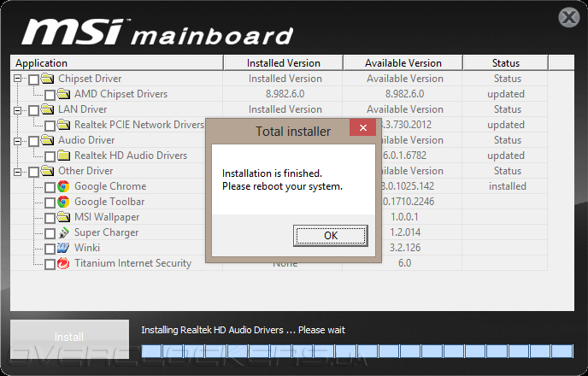
Task: Select the Winki tree label
Action: tap(87, 248)
